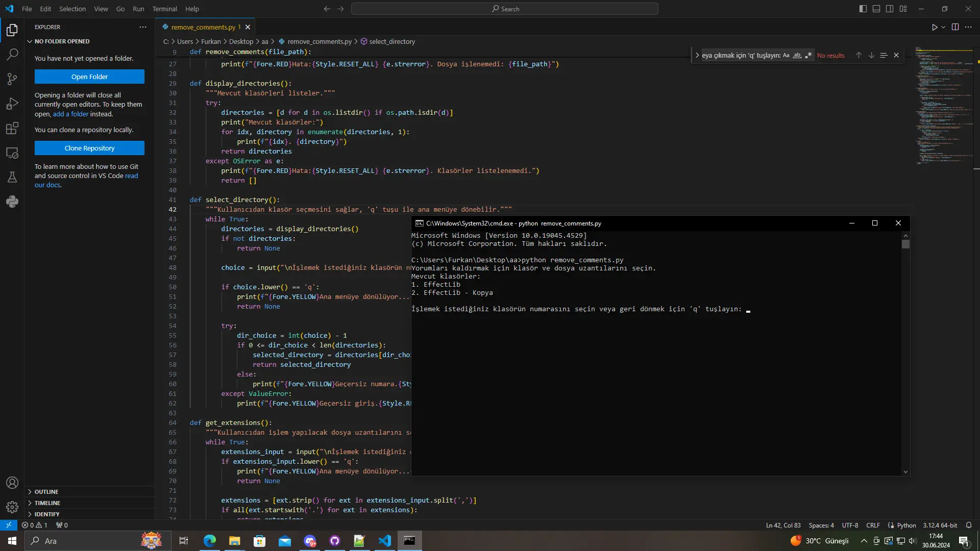The image size is (980, 551).
Task: Toggle Use Regular Expression in Find widget
Action: coord(808,55)
